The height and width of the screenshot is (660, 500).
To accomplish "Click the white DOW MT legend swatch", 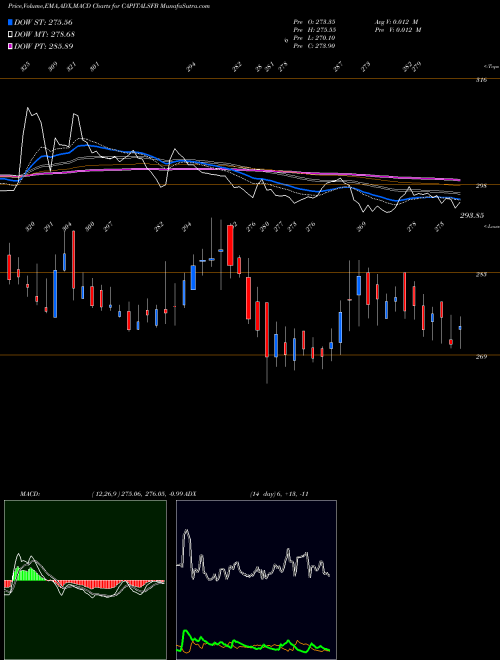I will pos(11,34).
